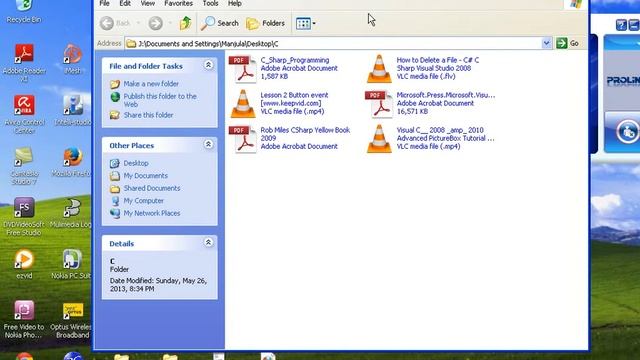Click the Recycle Bin desktop icon
The image size is (640, 360).
(24, 11)
